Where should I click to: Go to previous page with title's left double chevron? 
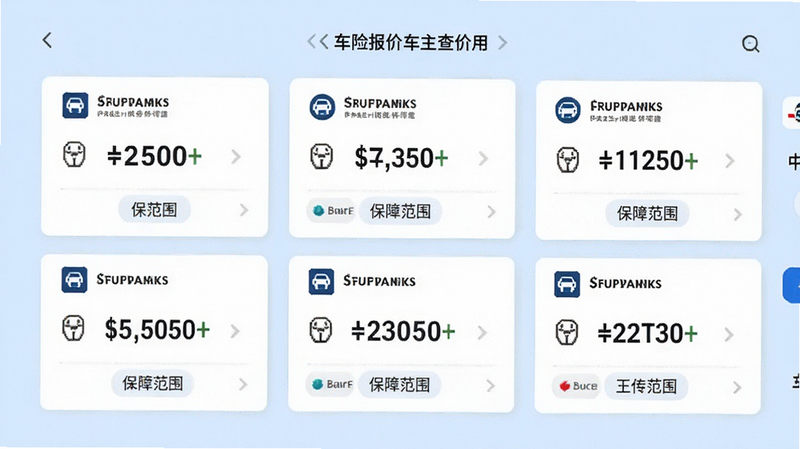tap(317, 42)
